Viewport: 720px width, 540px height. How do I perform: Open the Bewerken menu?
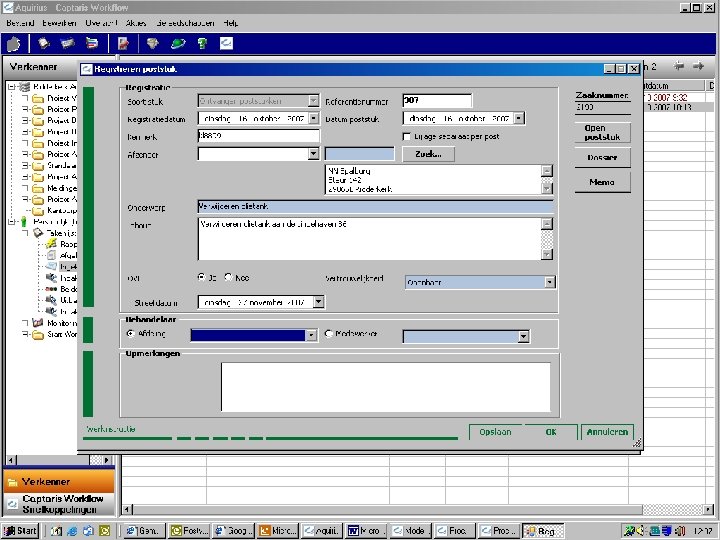(x=59, y=23)
